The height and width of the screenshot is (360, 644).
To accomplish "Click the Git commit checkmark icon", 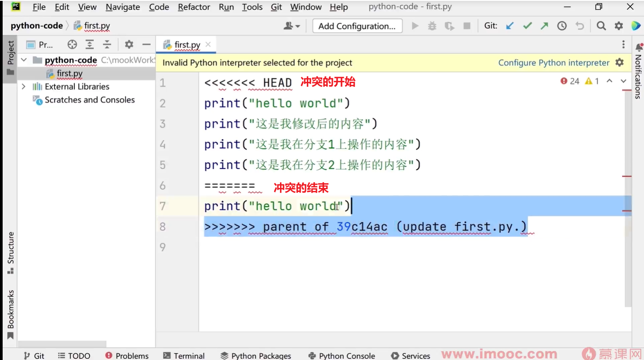I will pos(528,26).
